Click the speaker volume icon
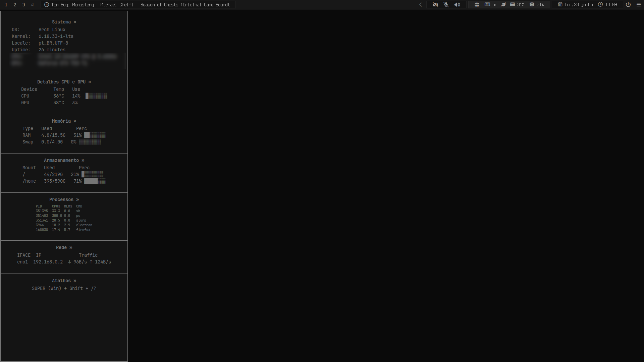644x362 pixels. click(457, 5)
